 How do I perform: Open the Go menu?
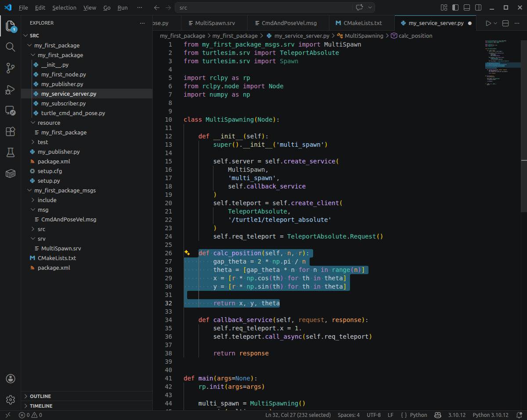(x=107, y=7)
